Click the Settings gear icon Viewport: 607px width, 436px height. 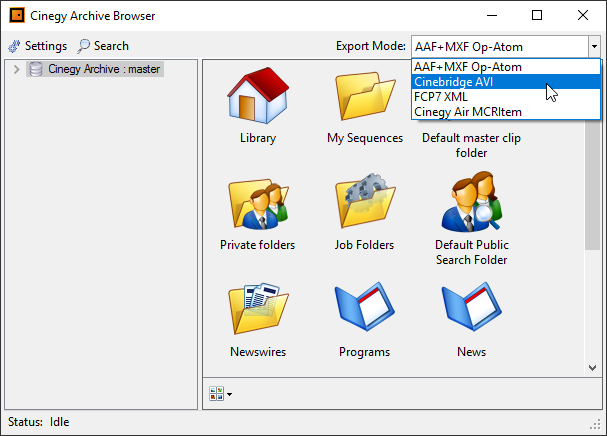click(14, 46)
